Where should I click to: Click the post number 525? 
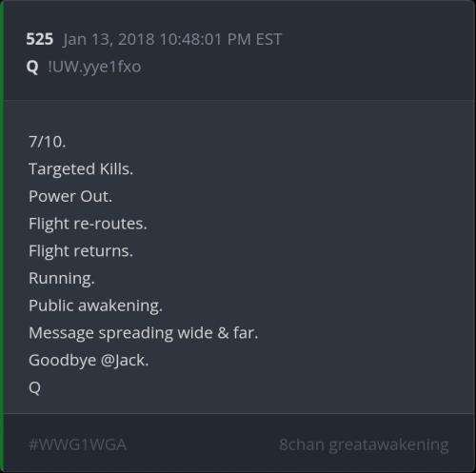40,39
